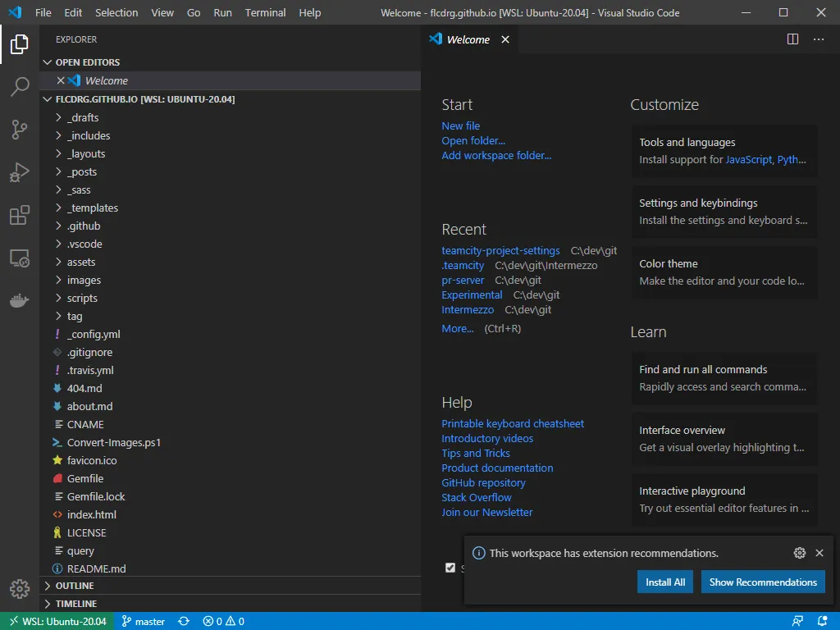Open the Remote Explorer view

pos(19,258)
